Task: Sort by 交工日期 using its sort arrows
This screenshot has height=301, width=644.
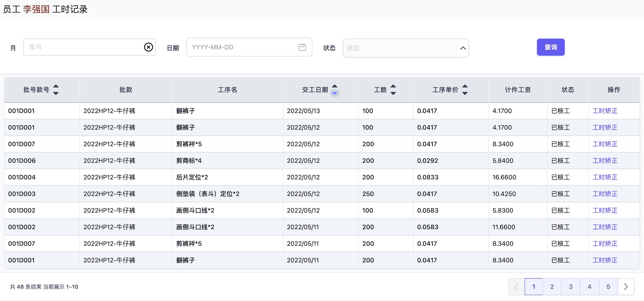Action: pyautogui.click(x=334, y=90)
